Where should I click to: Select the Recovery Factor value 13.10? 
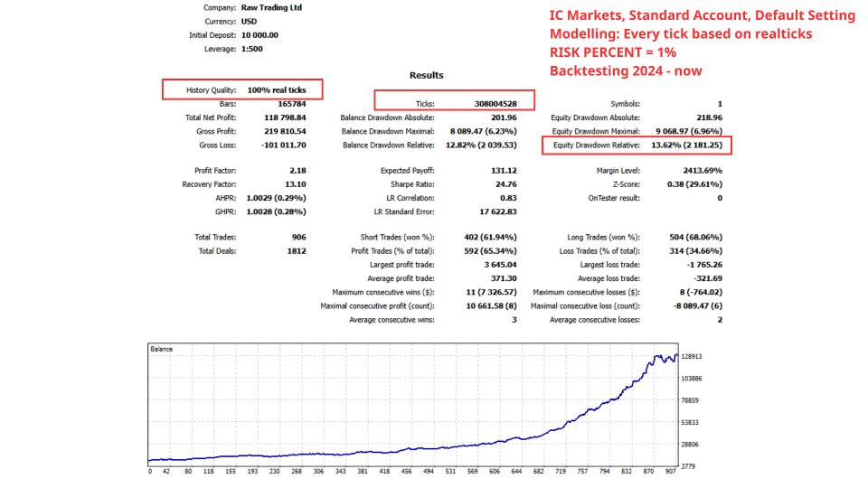(x=296, y=184)
